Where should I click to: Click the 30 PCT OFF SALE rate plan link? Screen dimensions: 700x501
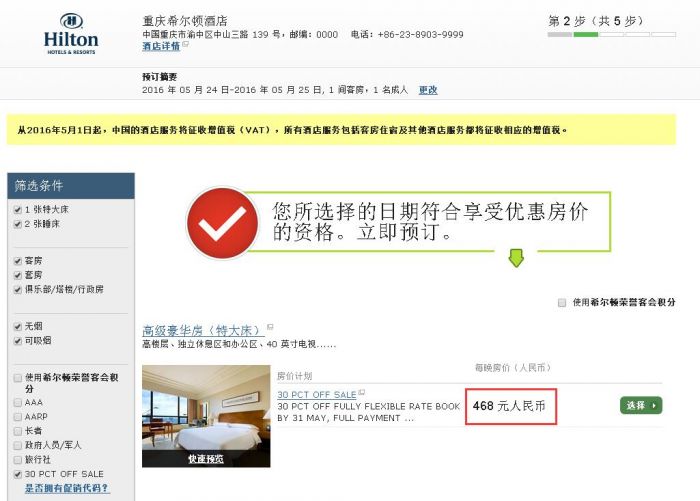click(317, 395)
